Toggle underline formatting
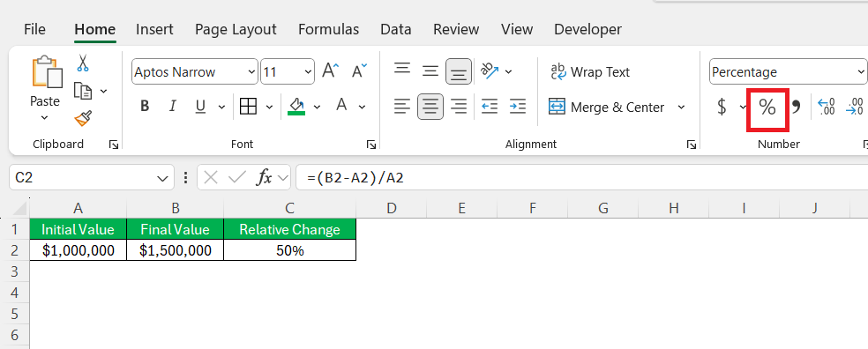The height and width of the screenshot is (349, 868). point(200,106)
